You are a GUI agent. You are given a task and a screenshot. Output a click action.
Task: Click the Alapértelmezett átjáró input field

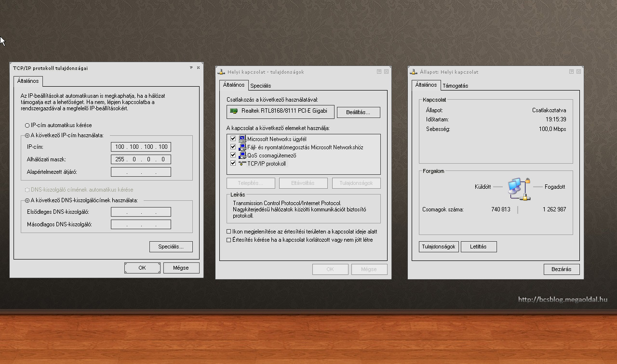[141, 172]
